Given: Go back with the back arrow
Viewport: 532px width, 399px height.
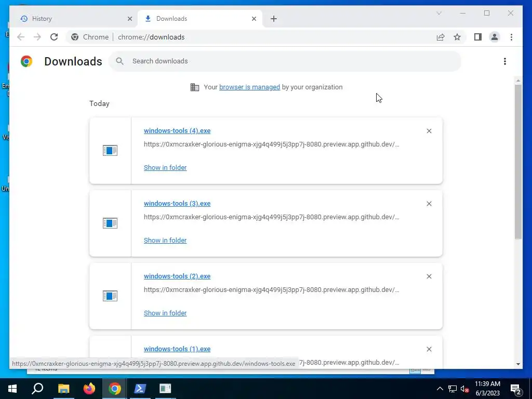Looking at the screenshot, I should (x=21, y=37).
